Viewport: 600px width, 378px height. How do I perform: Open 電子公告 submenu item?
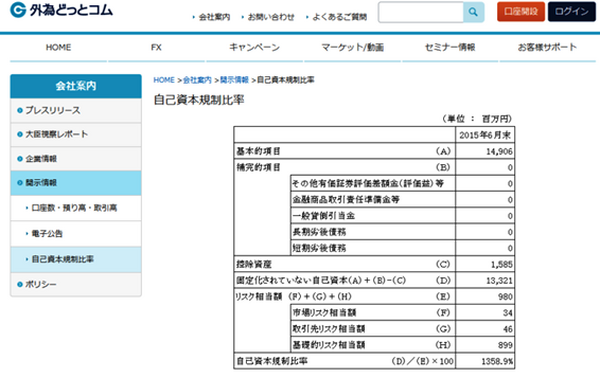[76, 234]
